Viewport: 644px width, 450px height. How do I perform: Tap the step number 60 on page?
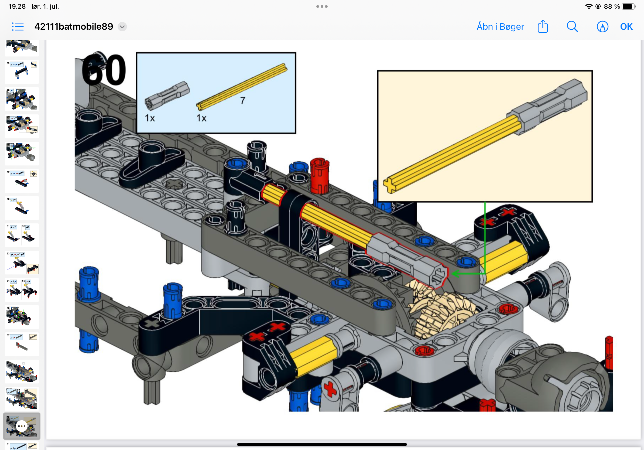[103, 72]
